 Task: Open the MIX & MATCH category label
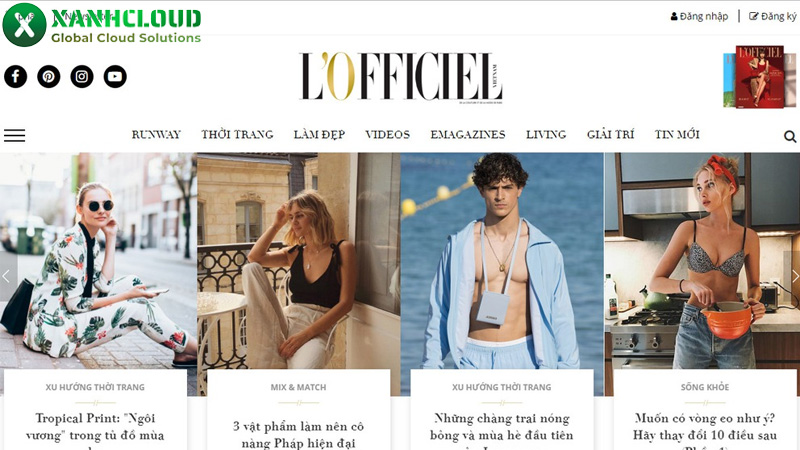[x=298, y=387]
